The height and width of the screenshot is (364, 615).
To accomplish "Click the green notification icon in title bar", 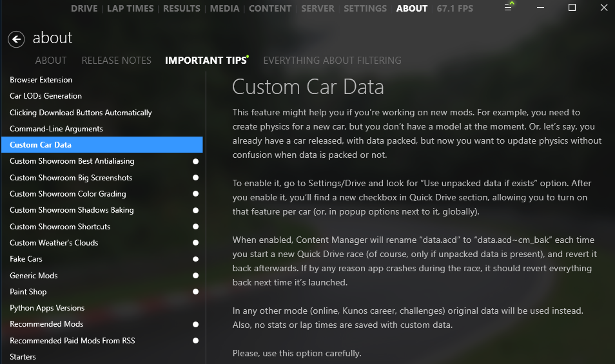I will click(x=512, y=5).
